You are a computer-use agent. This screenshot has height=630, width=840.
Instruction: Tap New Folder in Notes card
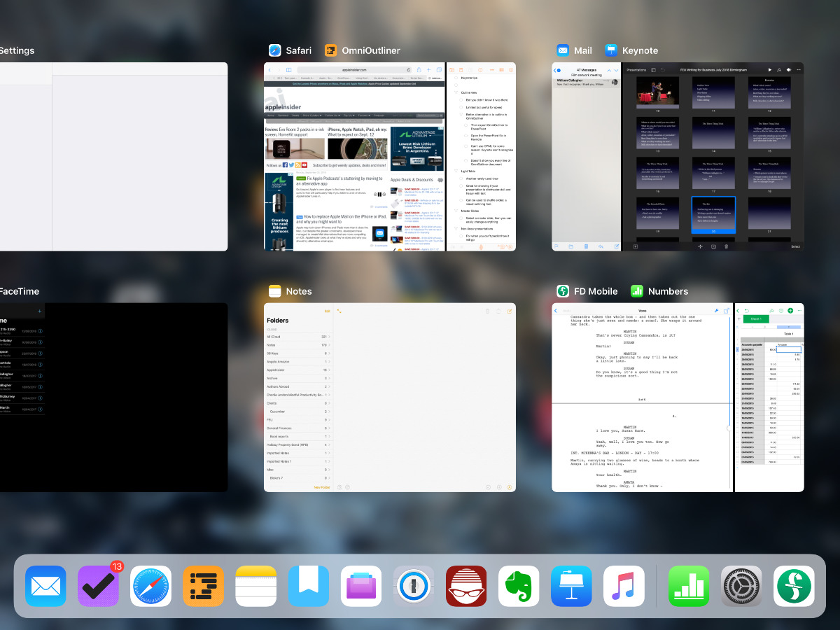[x=322, y=486]
